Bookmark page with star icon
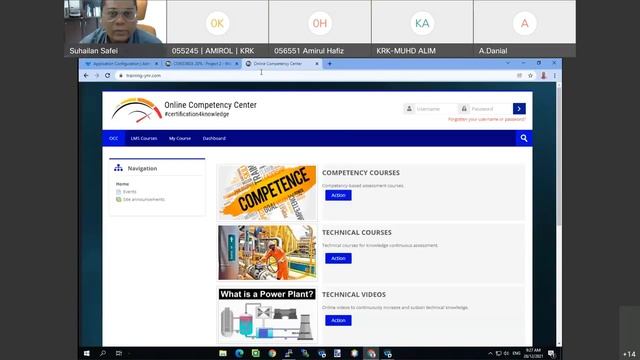 point(530,76)
